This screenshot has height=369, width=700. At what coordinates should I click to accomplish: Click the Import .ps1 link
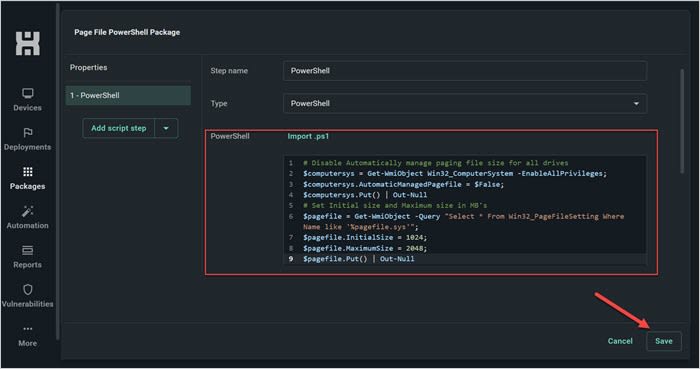click(308, 136)
